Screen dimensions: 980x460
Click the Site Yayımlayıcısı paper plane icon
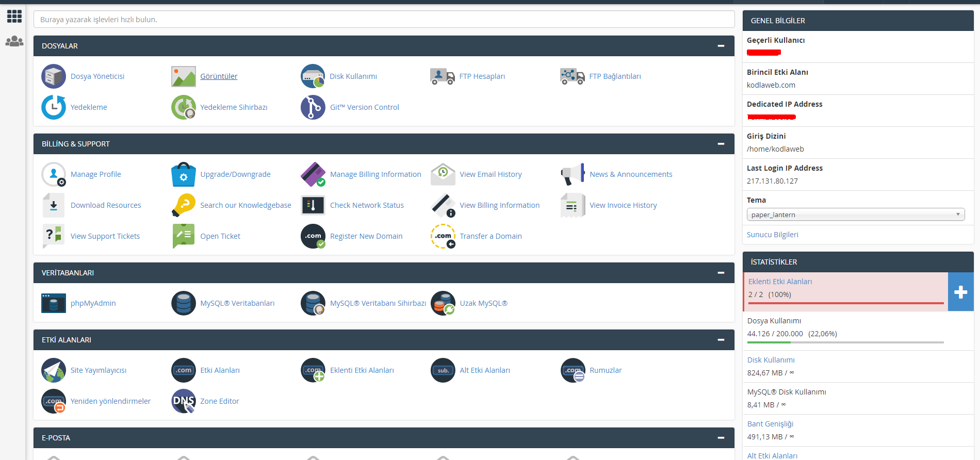[54, 370]
